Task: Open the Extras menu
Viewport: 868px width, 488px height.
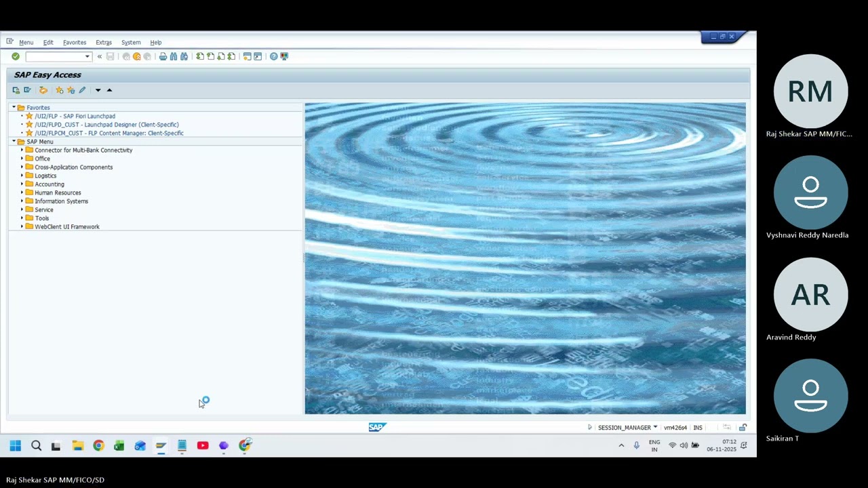Action: point(104,43)
